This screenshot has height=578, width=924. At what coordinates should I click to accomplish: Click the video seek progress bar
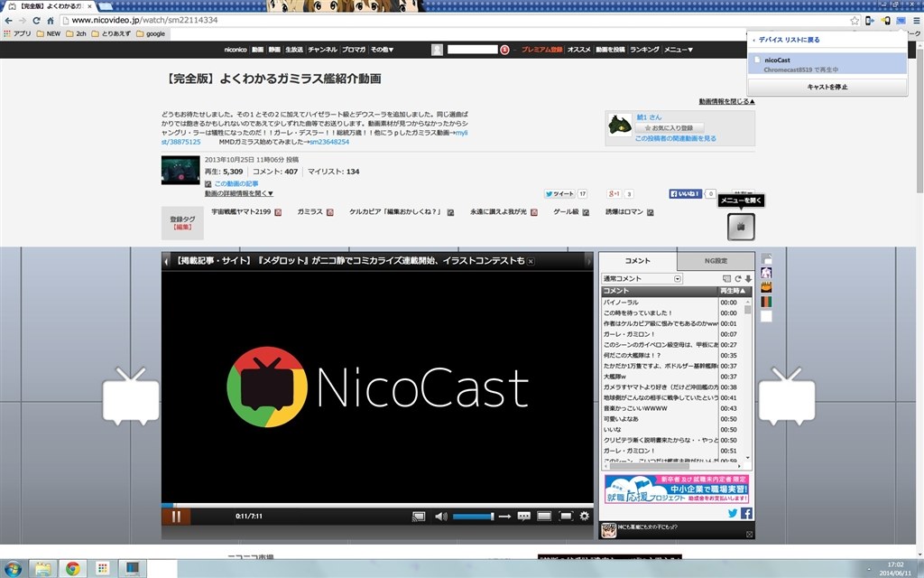coord(377,506)
